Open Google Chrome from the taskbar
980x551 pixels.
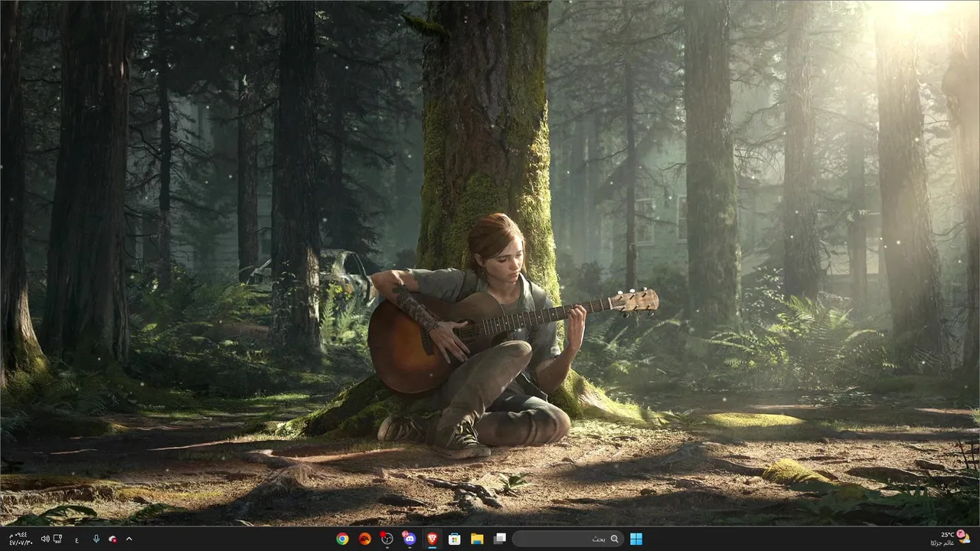pos(342,539)
